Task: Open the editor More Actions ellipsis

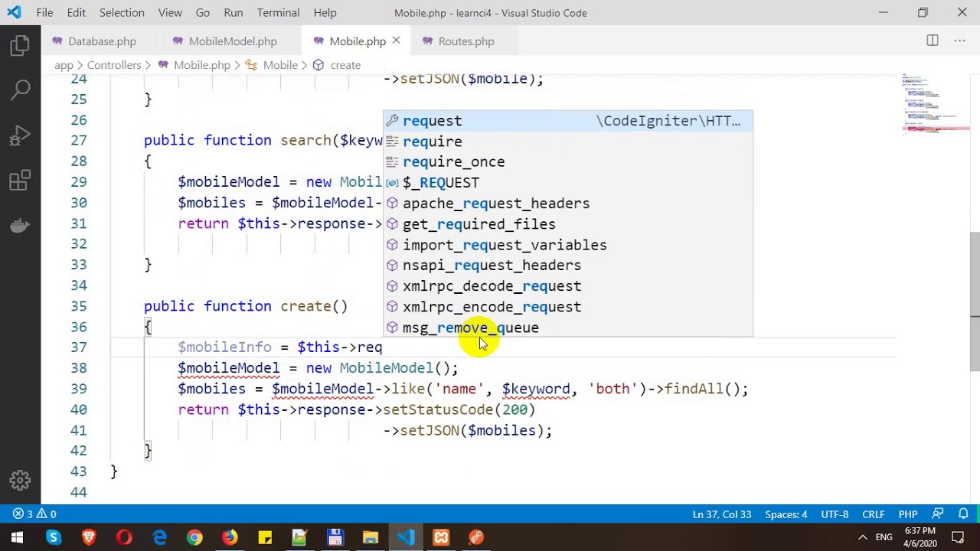Action: (x=959, y=41)
